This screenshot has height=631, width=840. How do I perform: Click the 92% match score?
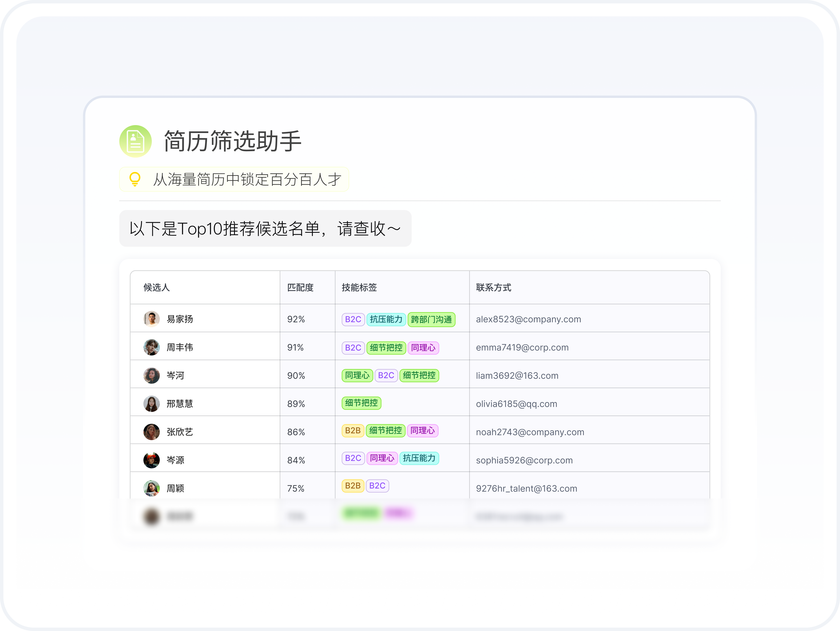[296, 319]
